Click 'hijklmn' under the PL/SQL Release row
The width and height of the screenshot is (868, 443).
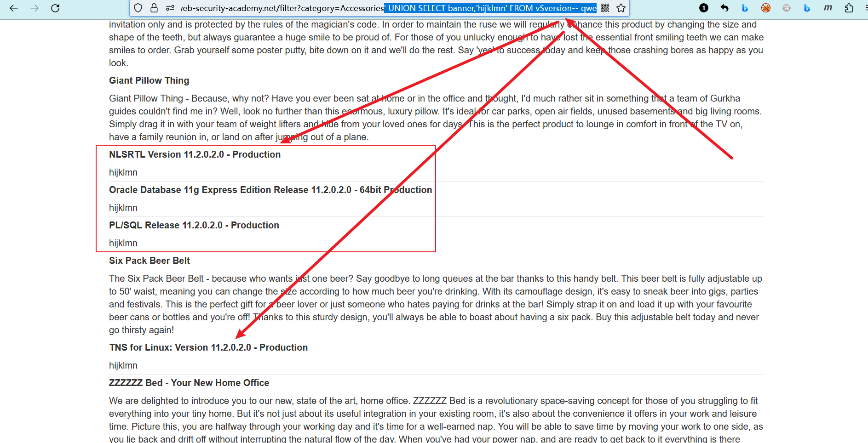tap(123, 243)
